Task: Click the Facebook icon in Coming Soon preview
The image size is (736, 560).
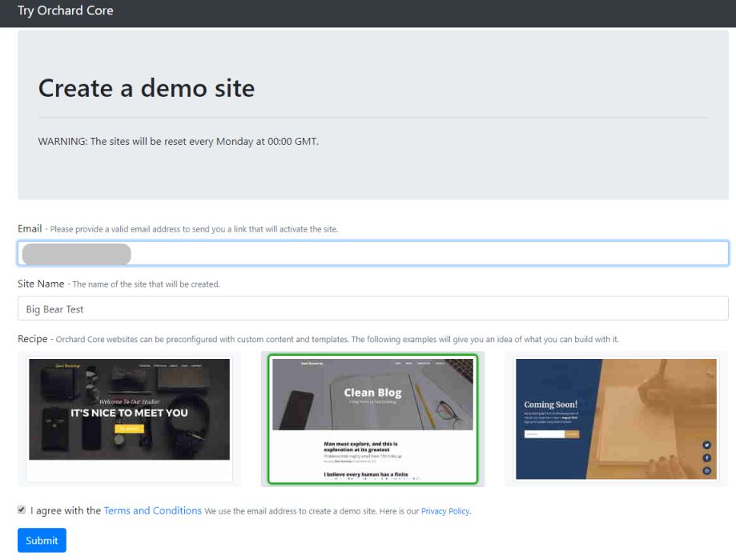Action: (706, 457)
